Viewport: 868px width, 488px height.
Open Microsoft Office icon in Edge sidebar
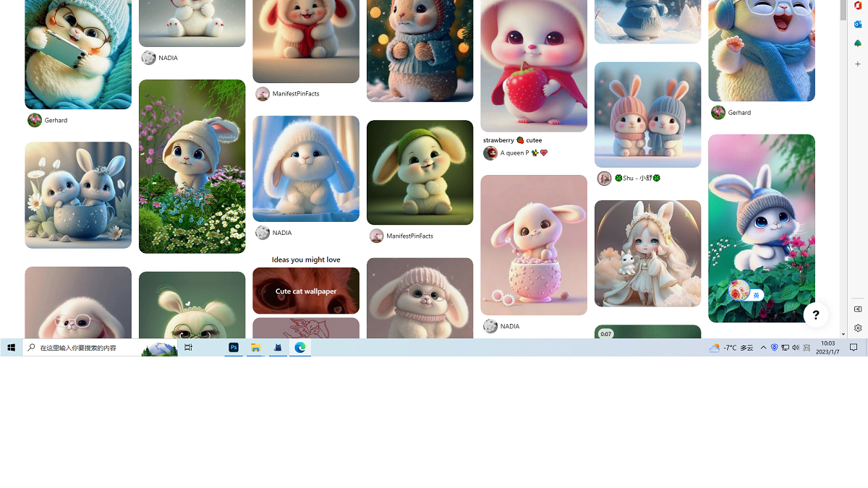(x=858, y=6)
